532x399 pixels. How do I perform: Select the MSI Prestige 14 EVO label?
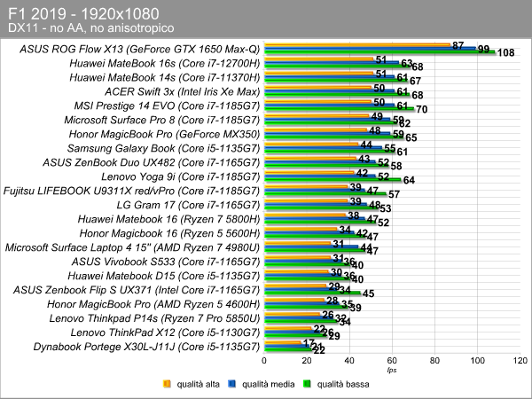167,106
